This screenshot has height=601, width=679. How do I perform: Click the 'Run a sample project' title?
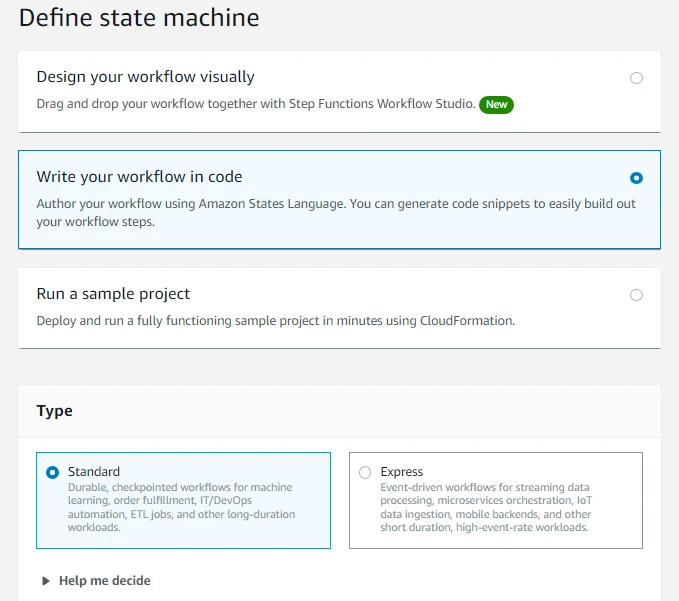coord(113,294)
